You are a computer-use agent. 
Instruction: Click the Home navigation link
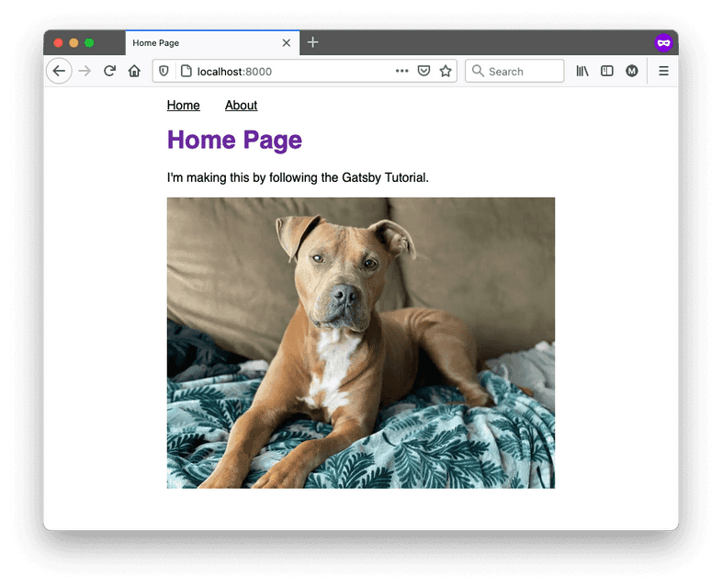183,106
